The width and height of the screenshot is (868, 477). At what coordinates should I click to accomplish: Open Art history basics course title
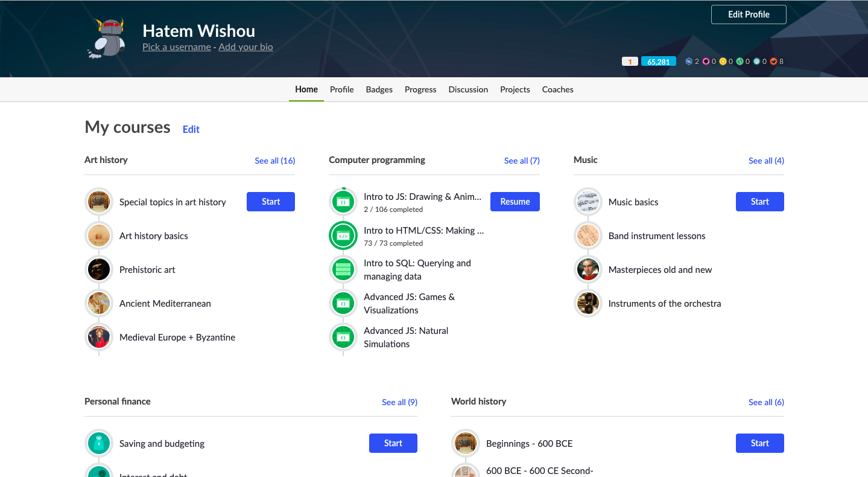click(154, 236)
